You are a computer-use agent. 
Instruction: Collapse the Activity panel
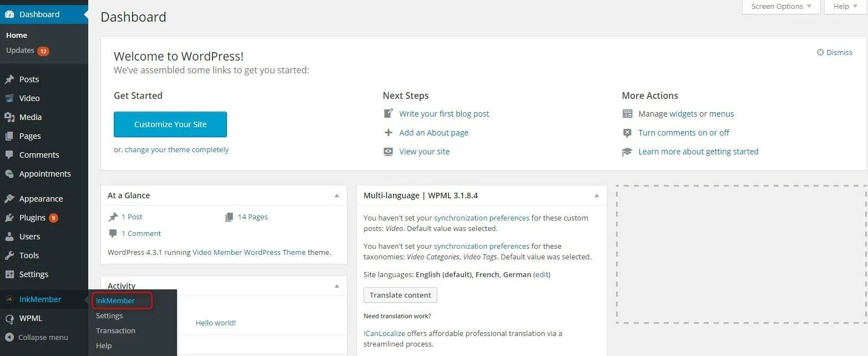click(337, 286)
